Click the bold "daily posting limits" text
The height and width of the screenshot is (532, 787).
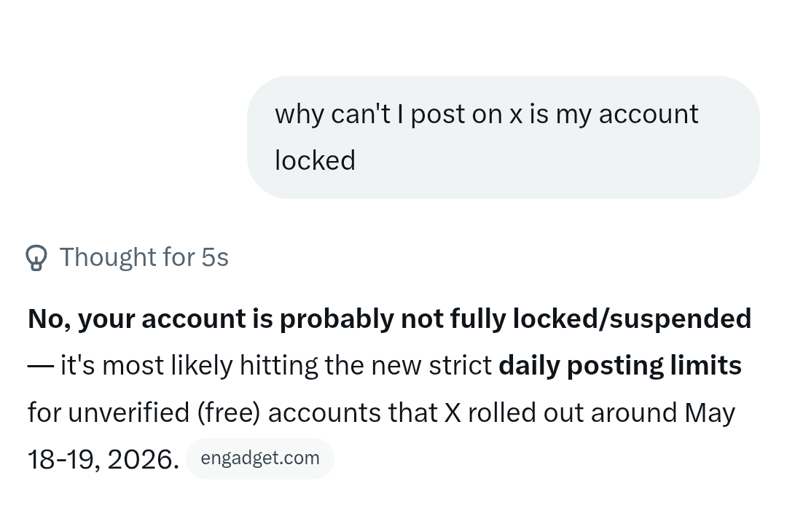point(620,365)
